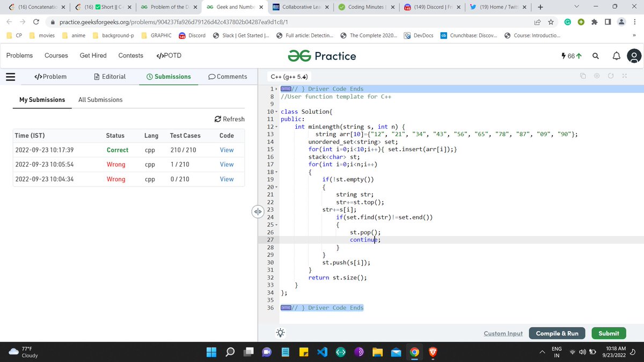The width and height of the screenshot is (644, 362).
Task: Open the green plus extension icon
Action: coord(581,22)
